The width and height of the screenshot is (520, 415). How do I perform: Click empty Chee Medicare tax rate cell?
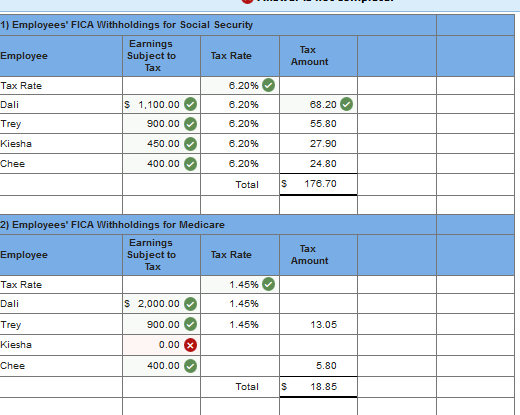(240, 366)
